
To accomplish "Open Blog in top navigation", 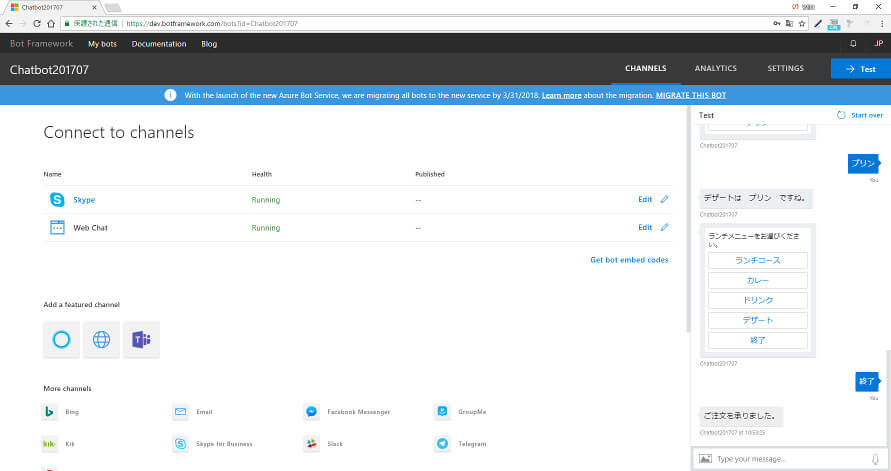I will pos(209,44).
